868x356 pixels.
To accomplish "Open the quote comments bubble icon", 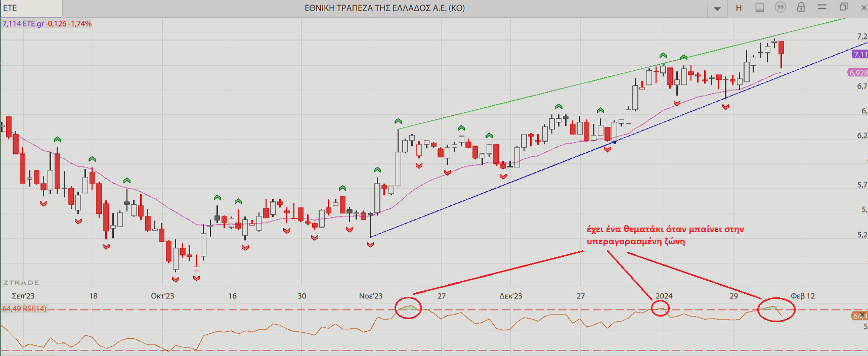I will 780,8.
